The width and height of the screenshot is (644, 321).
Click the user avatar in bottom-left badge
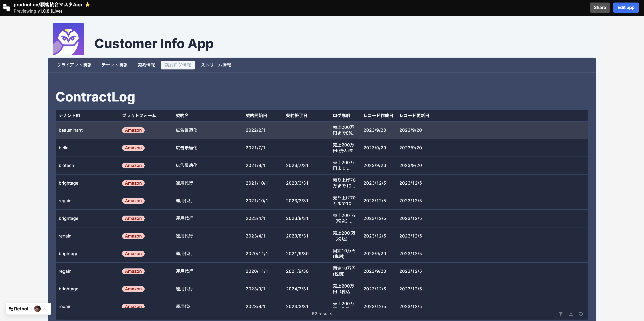coord(37,309)
